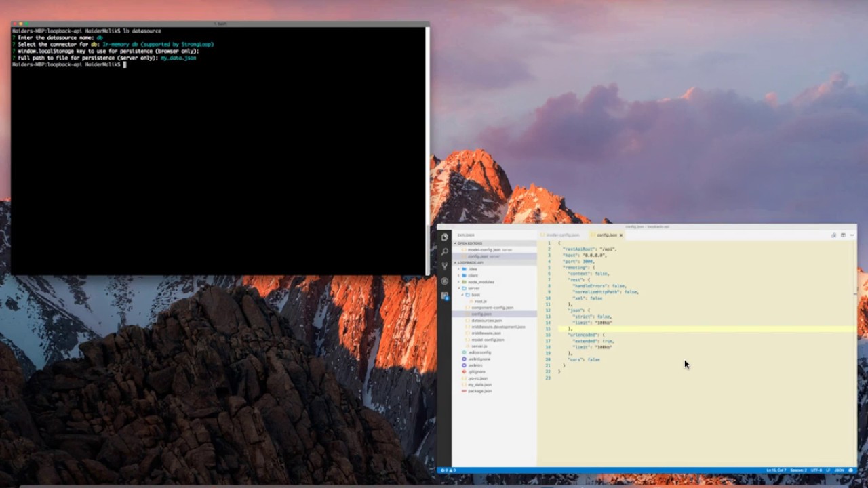Image resolution: width=868 pixels, height=488 pixels.
Task: Click the open changes icon in editor toolbar
Action: tap(833, 235)
